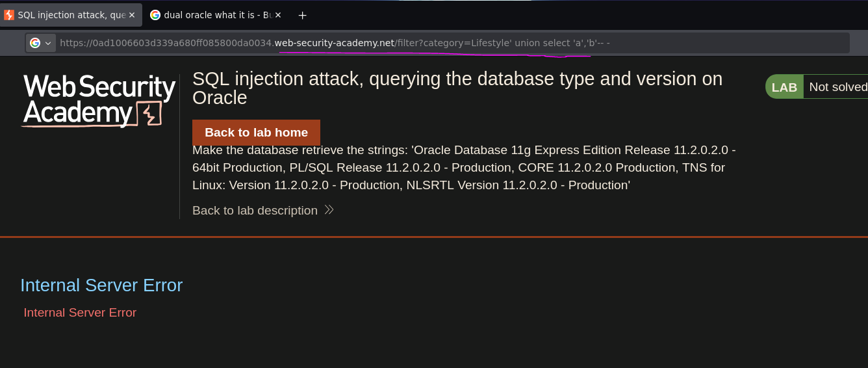Click the Oracle Database 11g instruction text
The width and height of the screenshot is (868, 368).
pyautogui.click(x=465, y=168)
